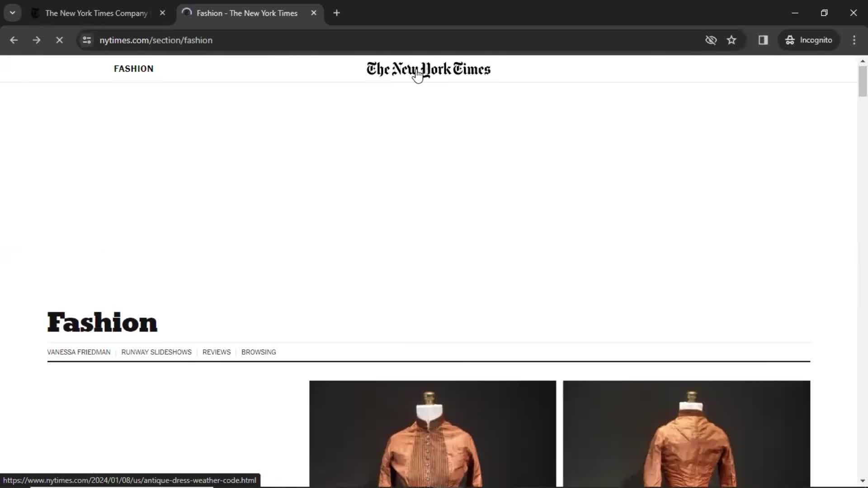
Task: Click the New York Times Company tab
Action: coord(97,13)
